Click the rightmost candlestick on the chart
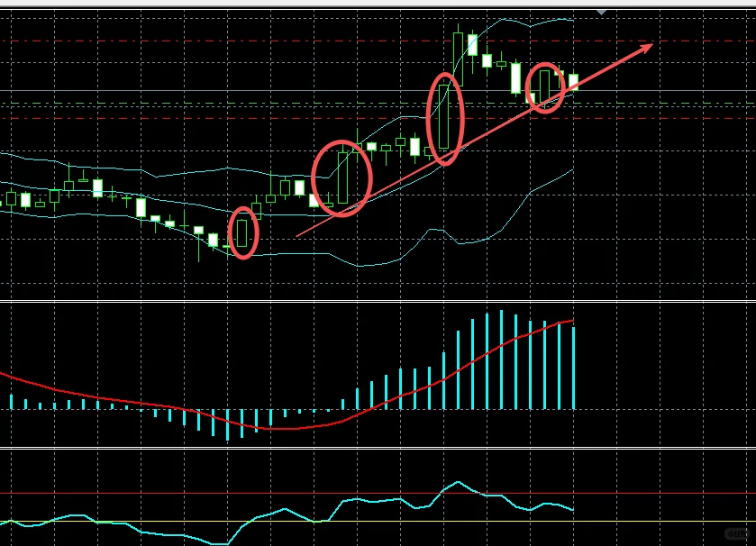 [x=573, y=81]
